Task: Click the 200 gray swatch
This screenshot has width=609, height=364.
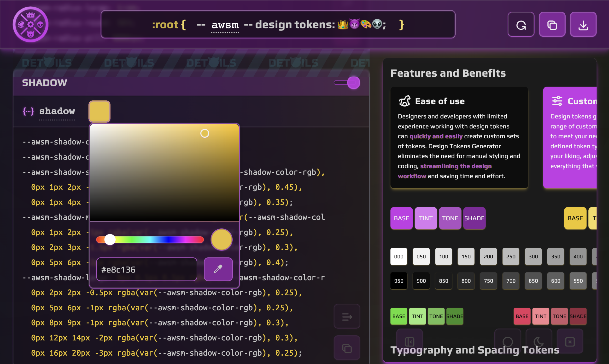Action: (488, 256)
